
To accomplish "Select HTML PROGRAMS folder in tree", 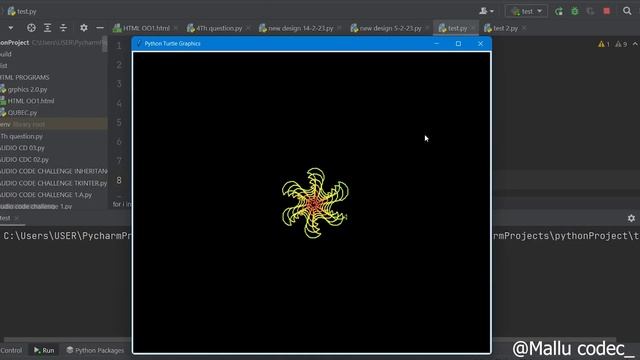I will [25, 77].
